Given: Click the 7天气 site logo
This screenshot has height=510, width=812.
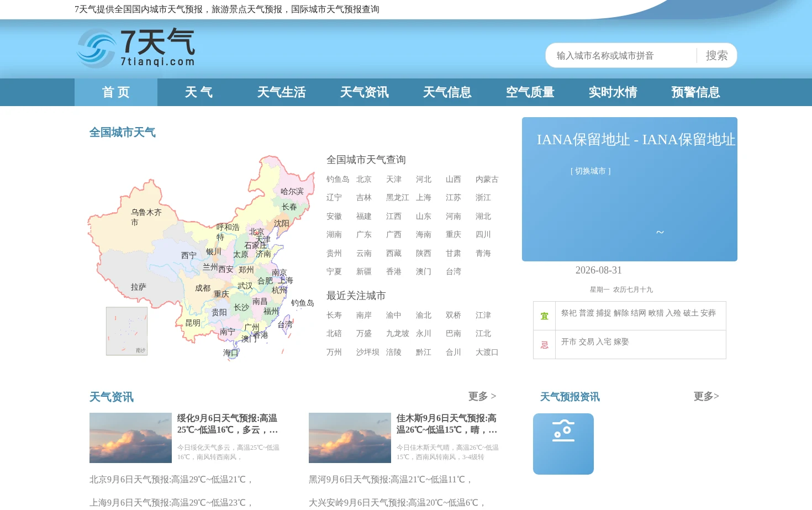Looking at the screenshot, I should coord(135,48).
